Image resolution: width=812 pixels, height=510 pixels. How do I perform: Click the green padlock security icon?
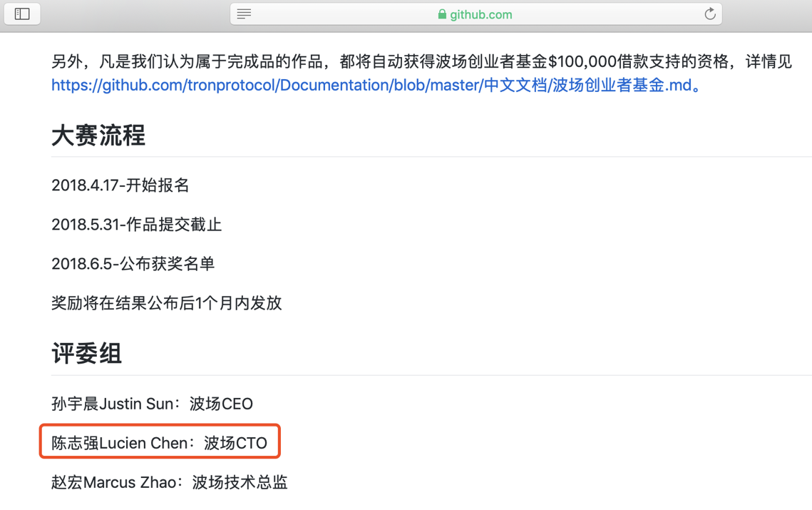pyautogui.click(x=442, y=14)
